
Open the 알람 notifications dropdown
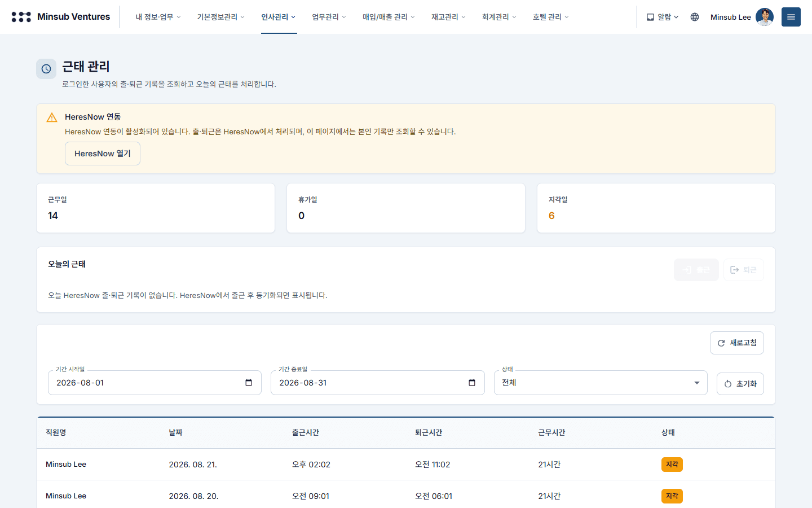(x=663, y=17)
